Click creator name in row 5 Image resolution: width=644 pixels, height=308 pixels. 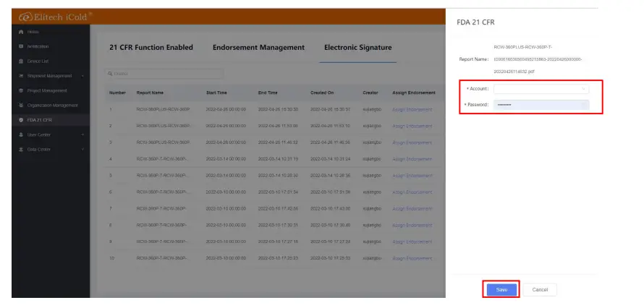372,176
